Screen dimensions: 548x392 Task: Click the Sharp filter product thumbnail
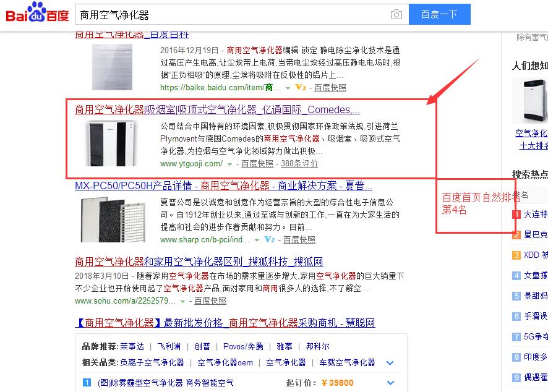click(x=113, y=219)
